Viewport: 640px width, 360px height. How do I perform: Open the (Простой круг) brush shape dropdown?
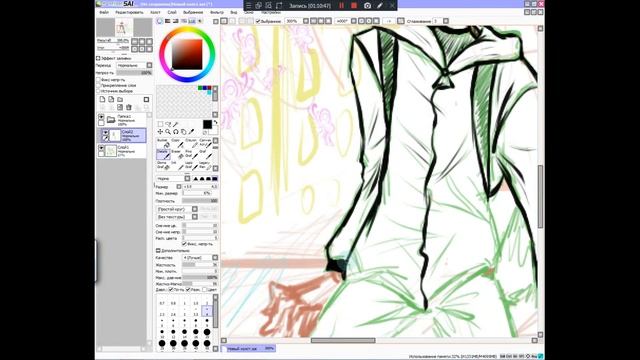pyautogui.click(x=177, y=209)
